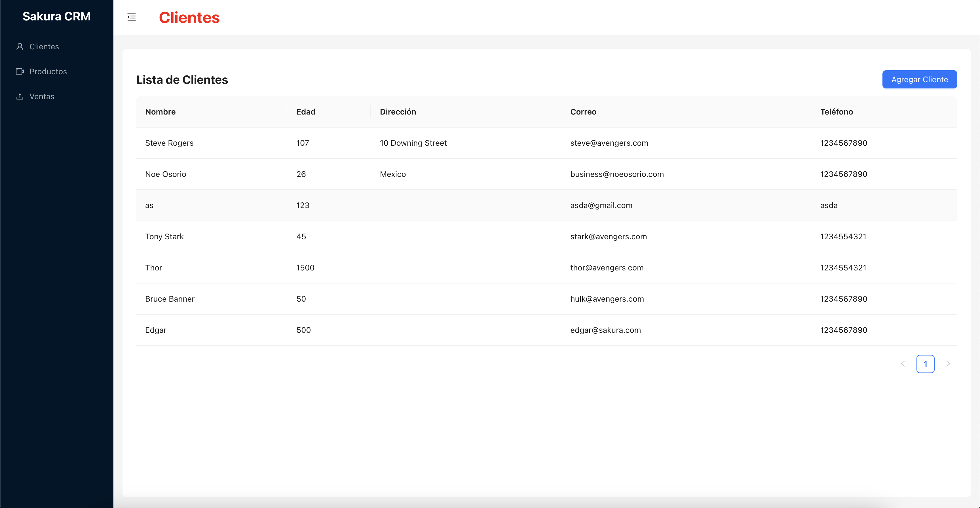Click the Sakura CRM logo title
The width and height of the screenshot is (980, 508).
tap(56, 16)
